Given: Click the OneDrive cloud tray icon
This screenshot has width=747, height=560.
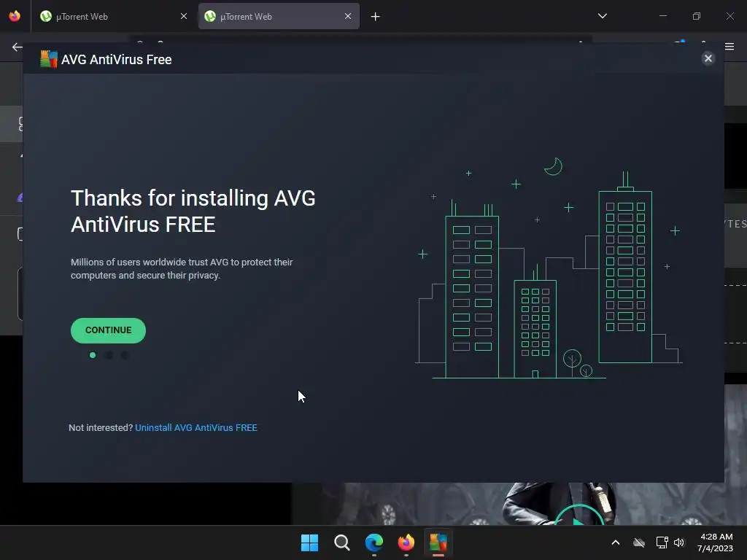Looking at the screenshot, I should 639,542.
